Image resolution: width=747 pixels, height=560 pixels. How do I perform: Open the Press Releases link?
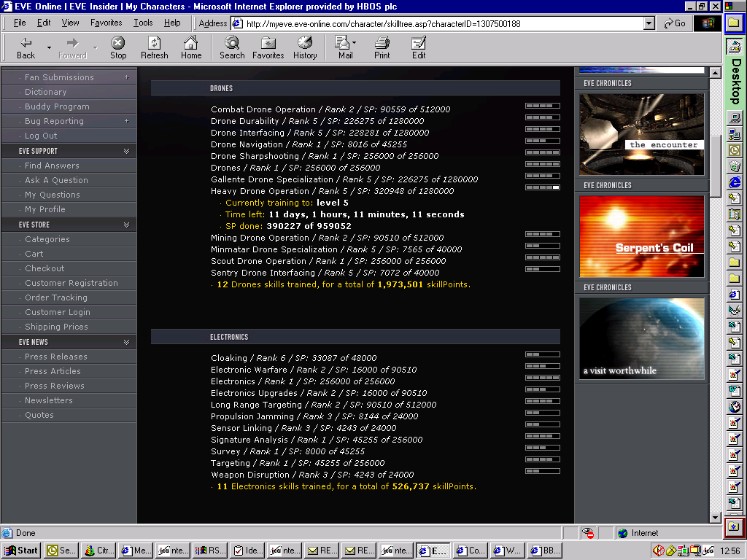point(55,357)
